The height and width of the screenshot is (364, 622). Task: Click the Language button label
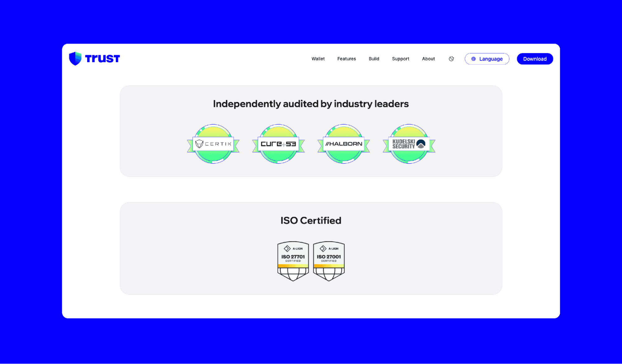coord(491,59)
